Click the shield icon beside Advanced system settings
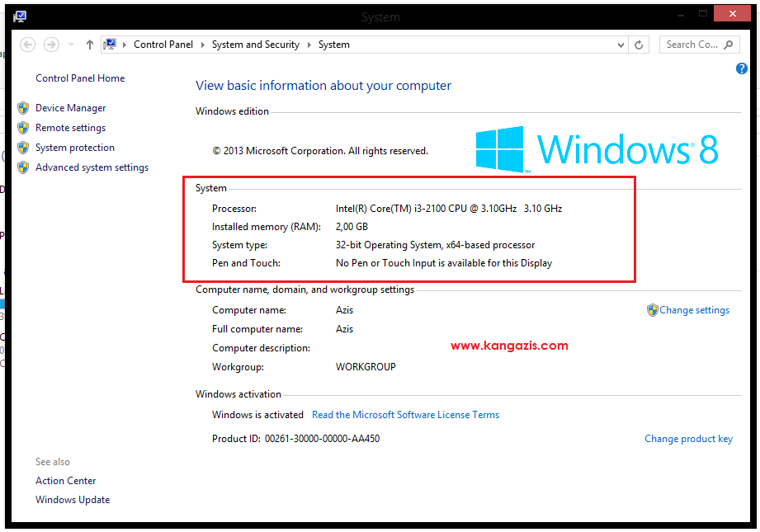 (23, 167)
